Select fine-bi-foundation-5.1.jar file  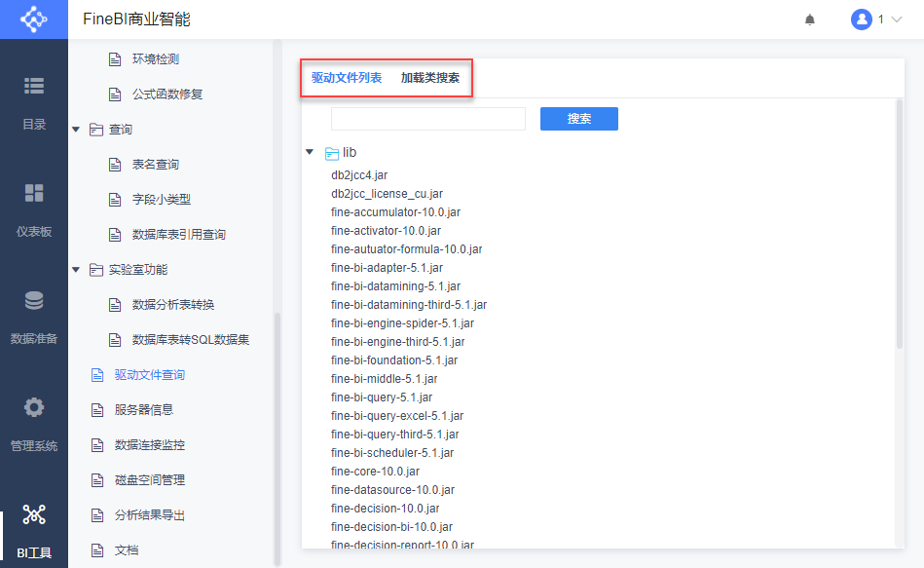pyautogui.click(x=394, y=360)
